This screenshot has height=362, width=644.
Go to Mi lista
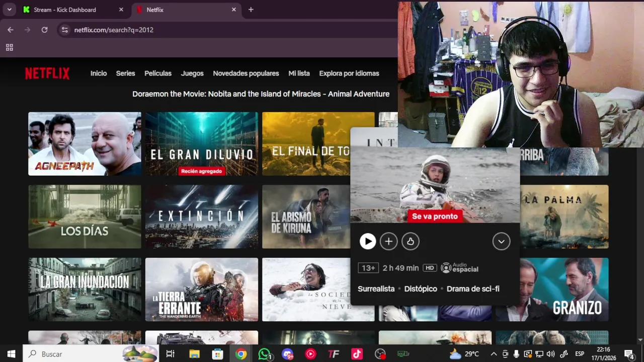[299, 73]
